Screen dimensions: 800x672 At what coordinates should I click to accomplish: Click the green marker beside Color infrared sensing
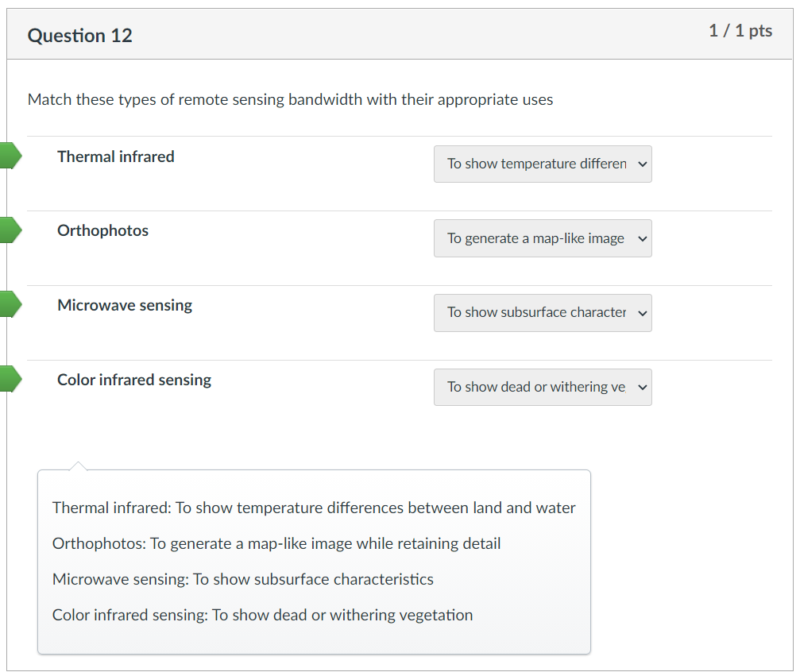click(x=10, y=379)
